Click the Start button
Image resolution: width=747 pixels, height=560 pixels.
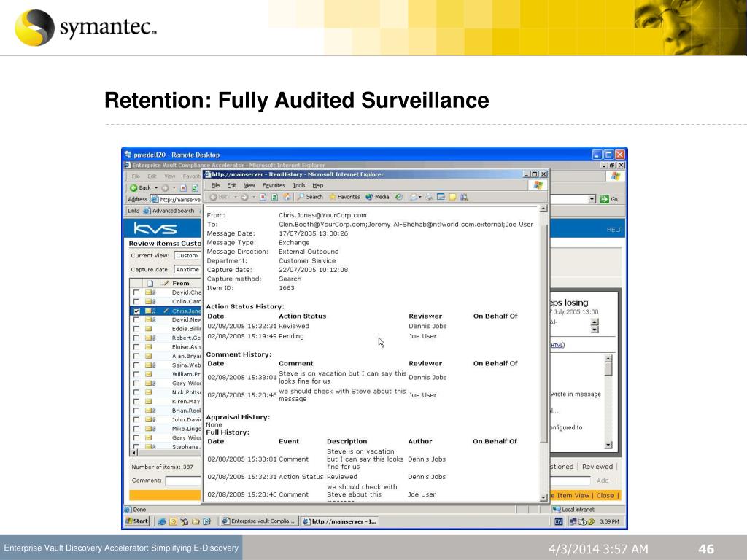pyautogui.click(x=136, y=521)
